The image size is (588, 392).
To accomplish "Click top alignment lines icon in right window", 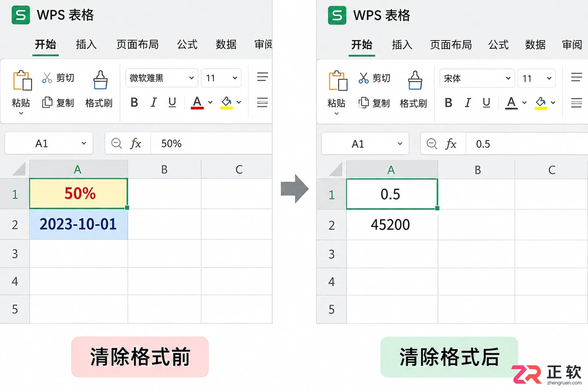I will (x=577, y=77).
